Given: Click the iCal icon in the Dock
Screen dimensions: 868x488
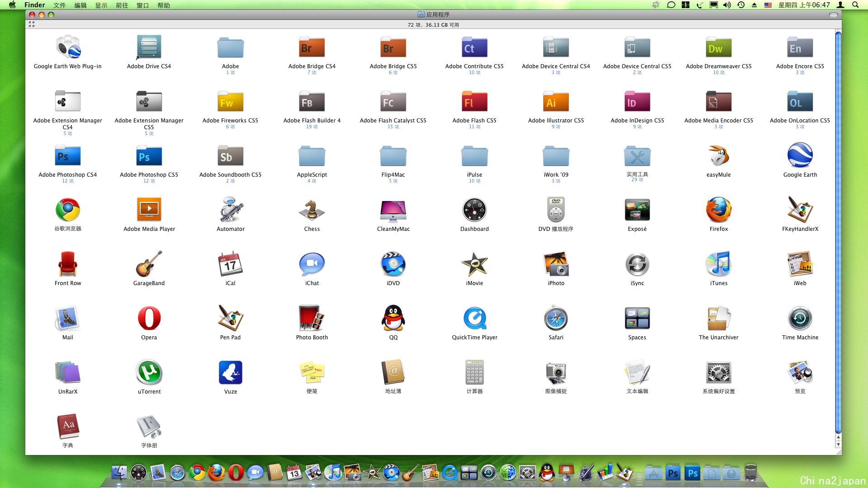Looking at the screenshot, I should point(294,473).
